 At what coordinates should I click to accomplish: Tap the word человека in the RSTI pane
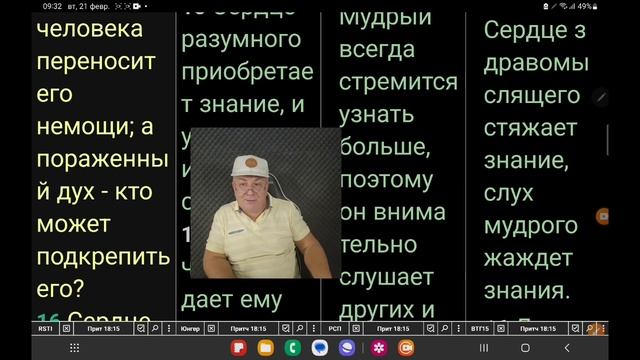pos(89,29)
